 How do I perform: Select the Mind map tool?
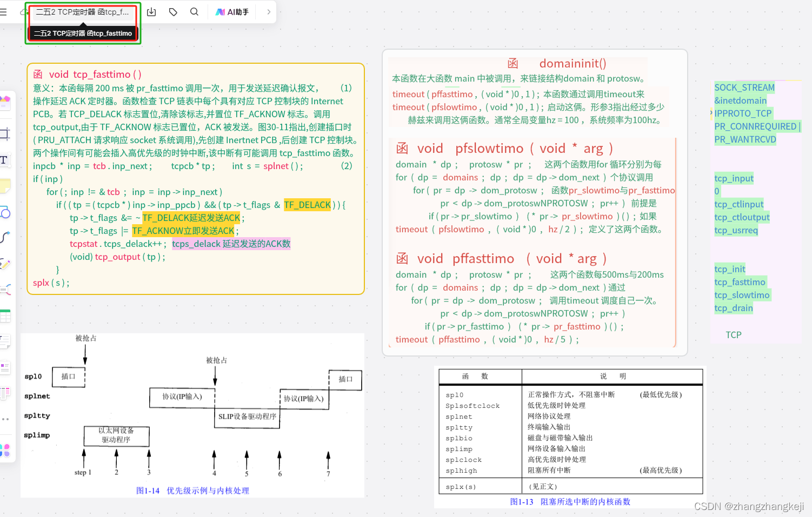coord(5,290)
